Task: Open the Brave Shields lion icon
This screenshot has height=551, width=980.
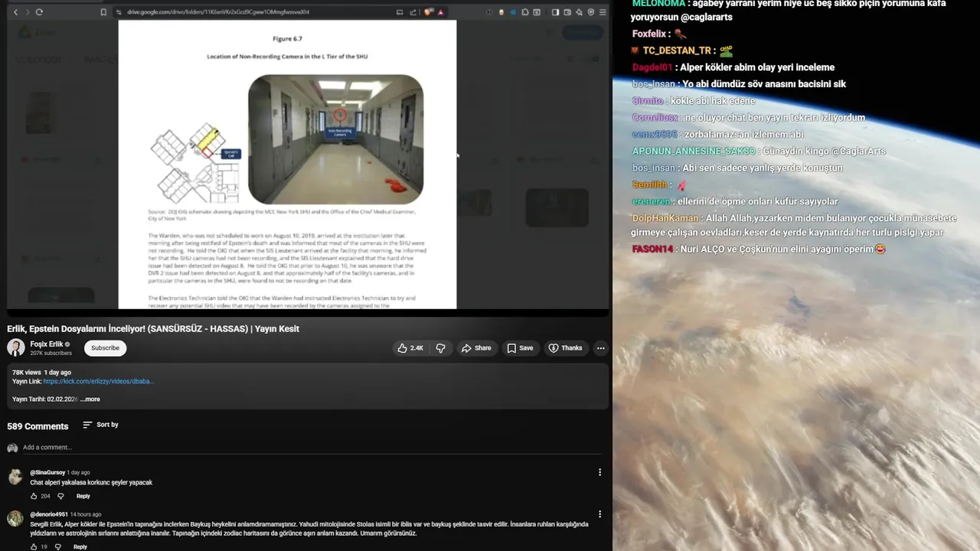Action: 429,12
